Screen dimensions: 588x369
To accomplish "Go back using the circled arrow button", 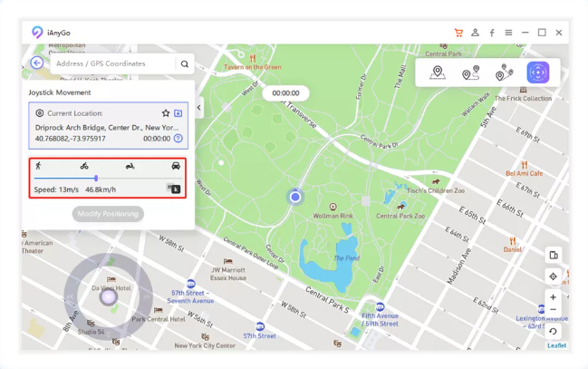I will pyautogui.click(x=37, y=63).
